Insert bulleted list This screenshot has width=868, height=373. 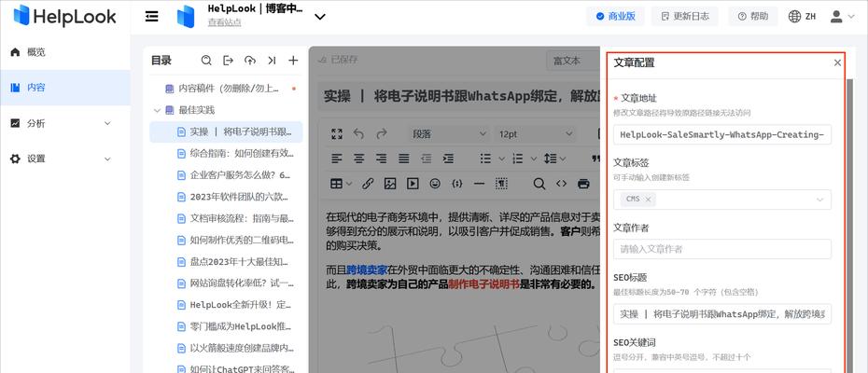point(485,159)
